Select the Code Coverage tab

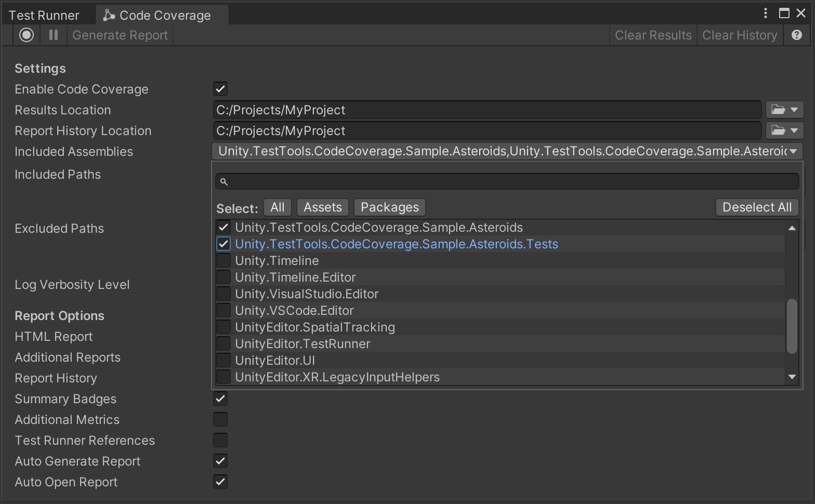coord(164,16)
